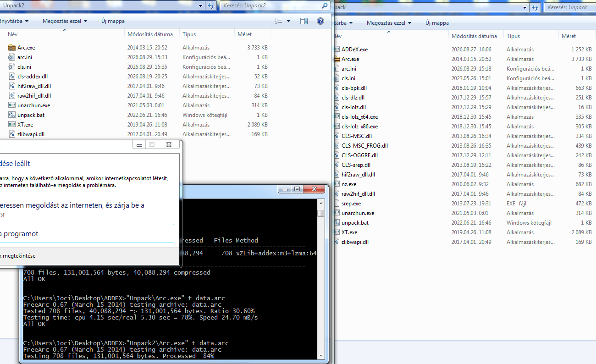Expand Unpack window address bar history dropdown
This screenshot has height=364, width=596.
click(x=525, y=7)
